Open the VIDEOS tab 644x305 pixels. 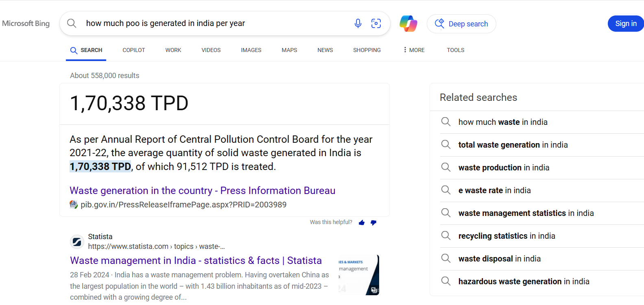tap(211, 50)
